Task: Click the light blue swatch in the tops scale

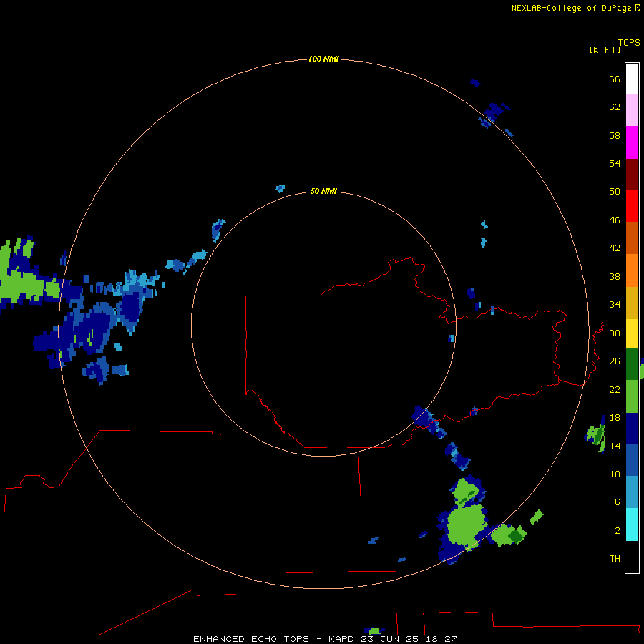Action: [632, 492]
